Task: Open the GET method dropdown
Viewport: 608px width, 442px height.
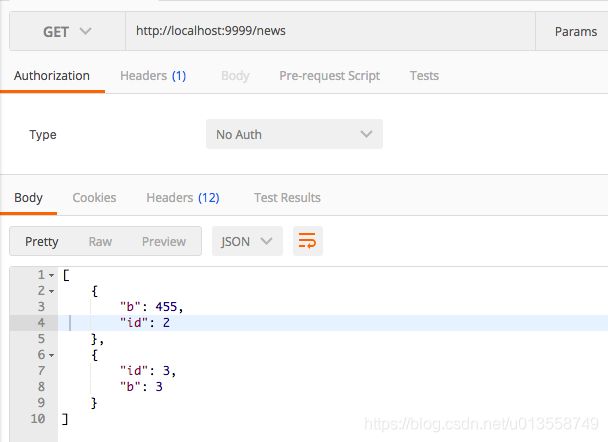Action: (67, 32)
